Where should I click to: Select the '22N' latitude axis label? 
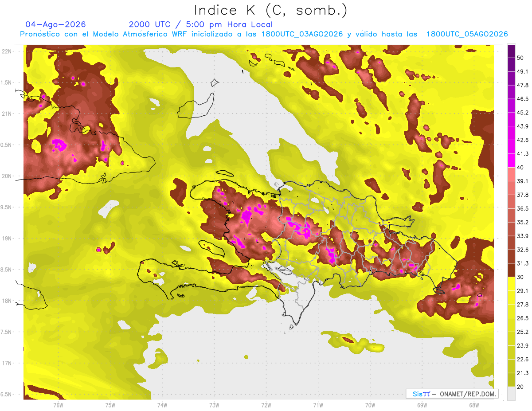(x=7, y=51)
